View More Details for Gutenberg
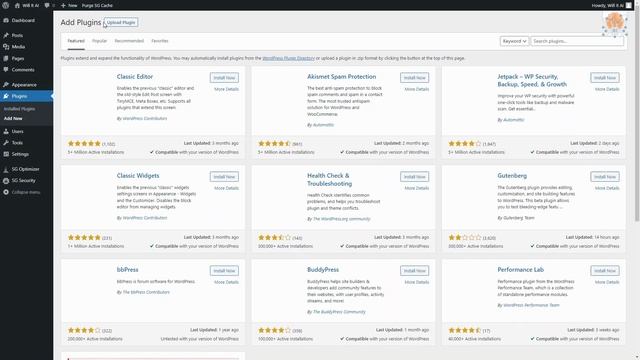640x360 pixels. pos(607,188)
